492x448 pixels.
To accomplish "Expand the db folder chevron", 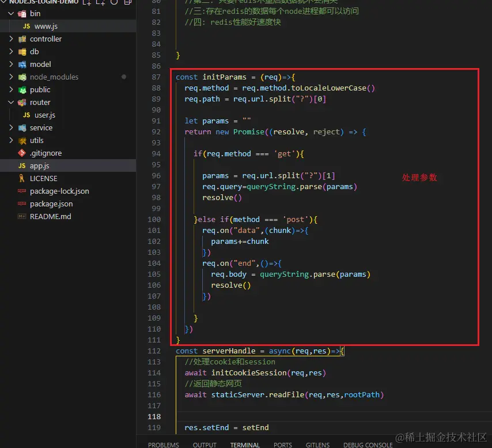I will click(x=11, y=51).
